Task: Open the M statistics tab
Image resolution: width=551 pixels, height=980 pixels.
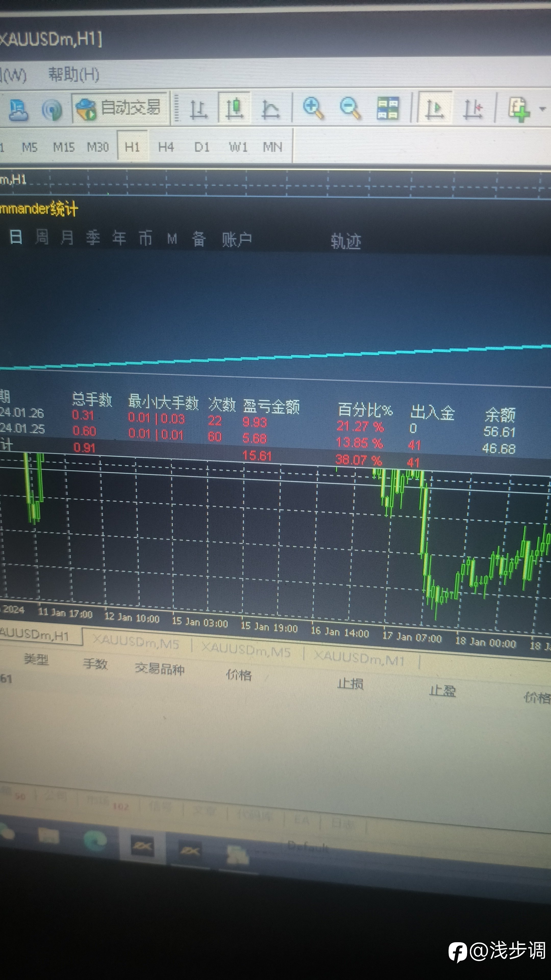Action: (x=172, y=239)
